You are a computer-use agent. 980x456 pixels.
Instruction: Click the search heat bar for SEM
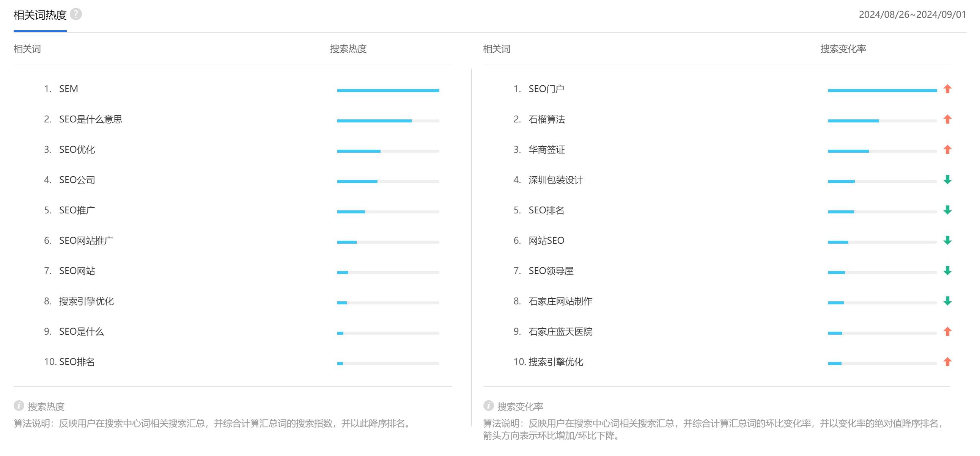click(x=388, y=91)
